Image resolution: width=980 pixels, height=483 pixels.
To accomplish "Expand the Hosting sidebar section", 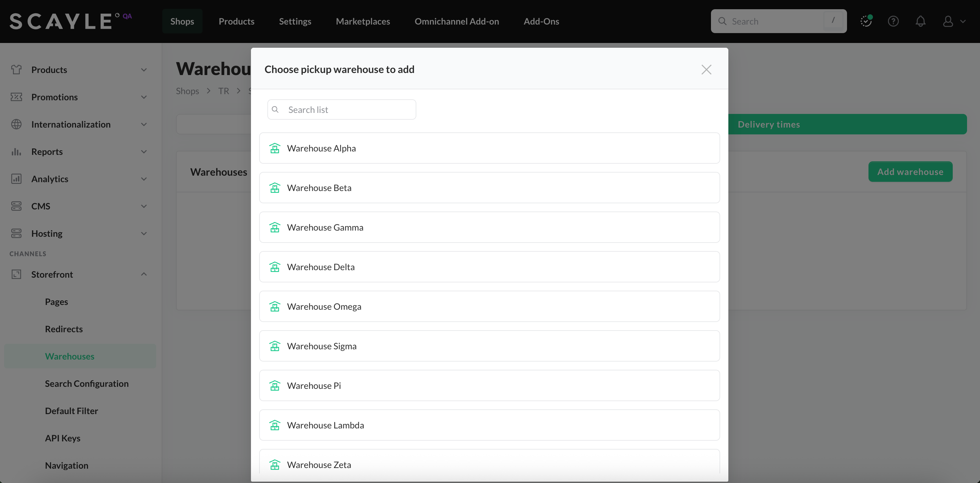I will (x=144, y=234).
